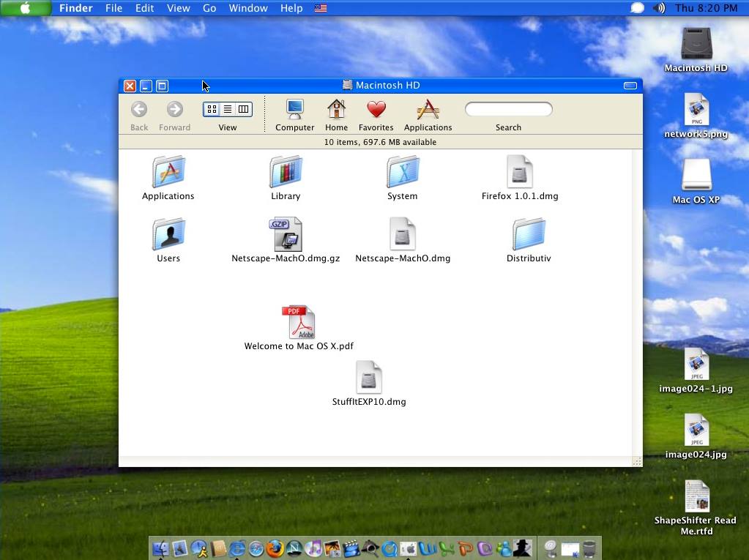The width and height of the screenshot is (749, 560).
Task: Launch Firefox from the Dock
Action: tap(275, 548)
